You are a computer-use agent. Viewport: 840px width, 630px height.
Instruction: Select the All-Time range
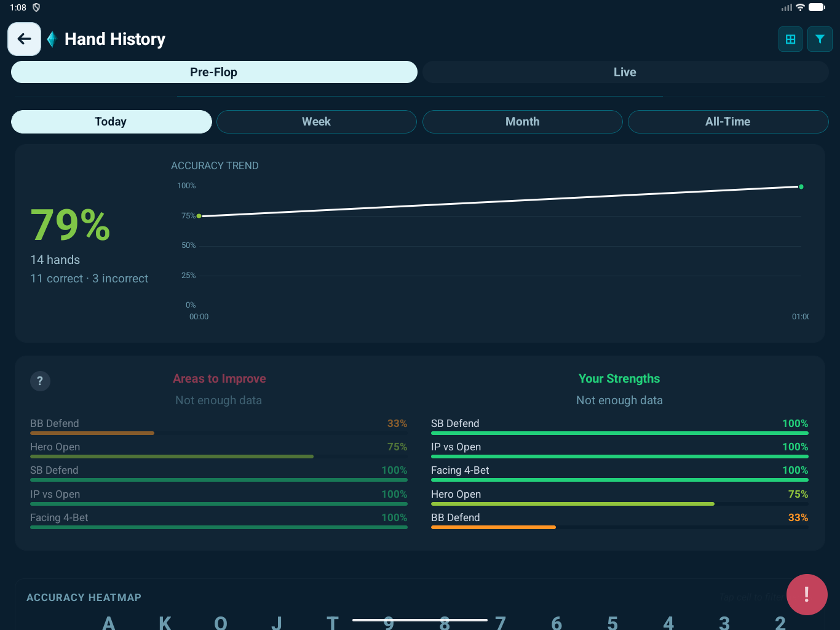click(727, 122)
